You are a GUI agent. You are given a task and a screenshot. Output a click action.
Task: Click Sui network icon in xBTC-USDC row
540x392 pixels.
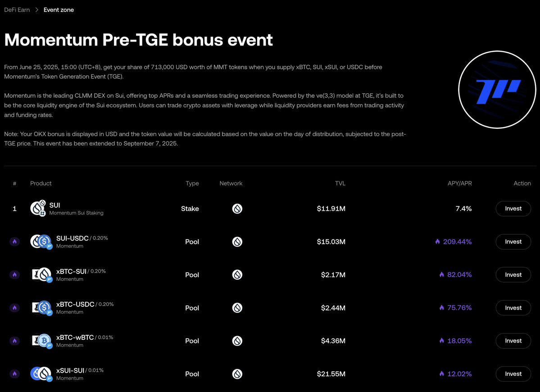(237, 308)
